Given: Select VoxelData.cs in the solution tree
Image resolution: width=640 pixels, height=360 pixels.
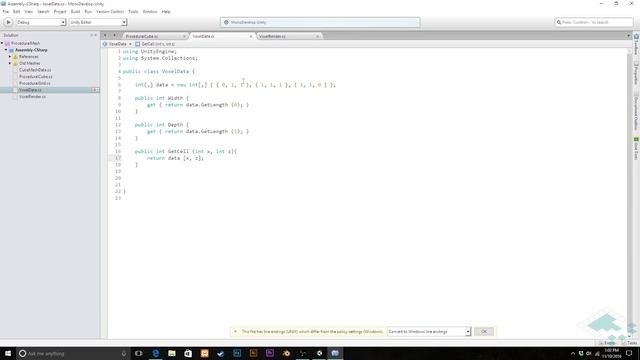Looking at the screenshot, I should point(30,90).
